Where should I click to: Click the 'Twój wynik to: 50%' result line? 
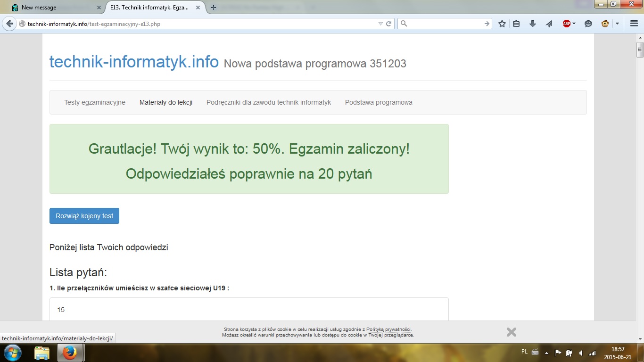pyautogui.click(x=249, y=149)
